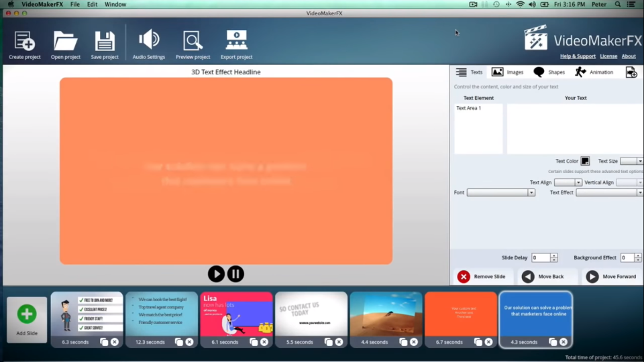Duplicate the 12.3 seconds slide
The image size is (644, 362).
pyautogui.click(x=178, y=342)
